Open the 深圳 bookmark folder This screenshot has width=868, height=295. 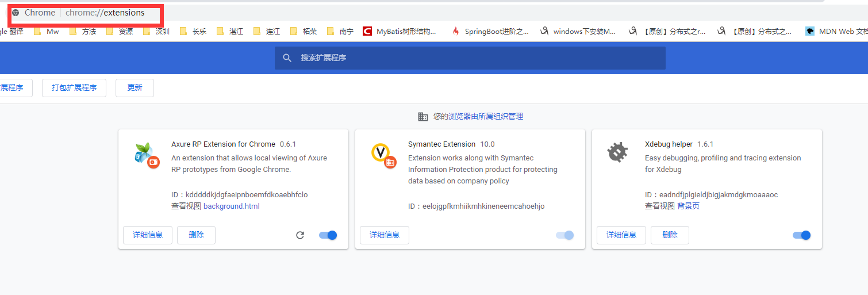pos(156,31)
